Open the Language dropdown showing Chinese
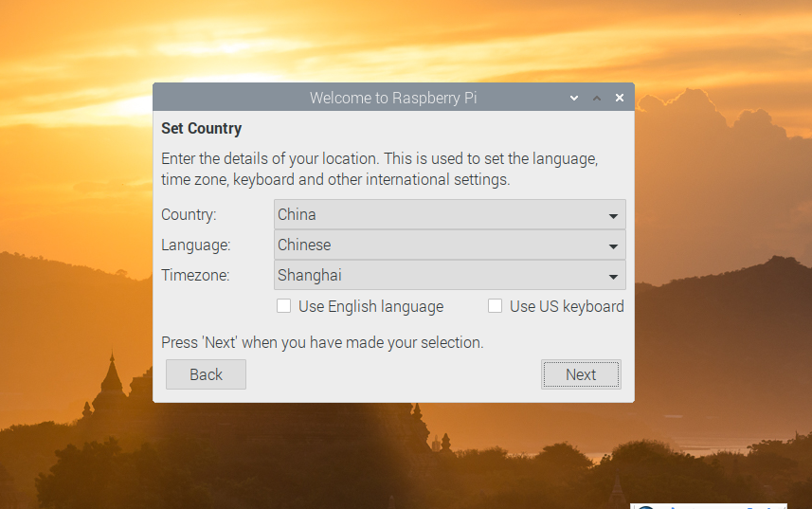 coord(449,245)
